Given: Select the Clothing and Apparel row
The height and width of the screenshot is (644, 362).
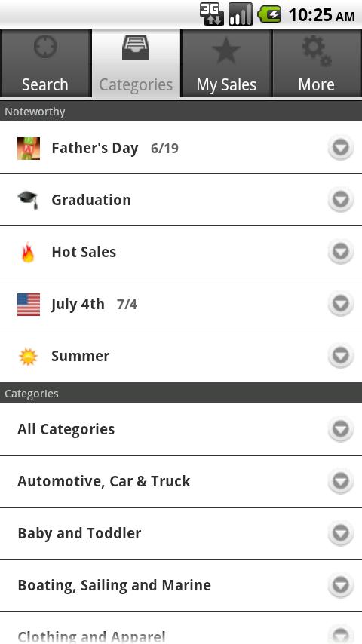Looking at the screenshot, I should tap(181, 628).
